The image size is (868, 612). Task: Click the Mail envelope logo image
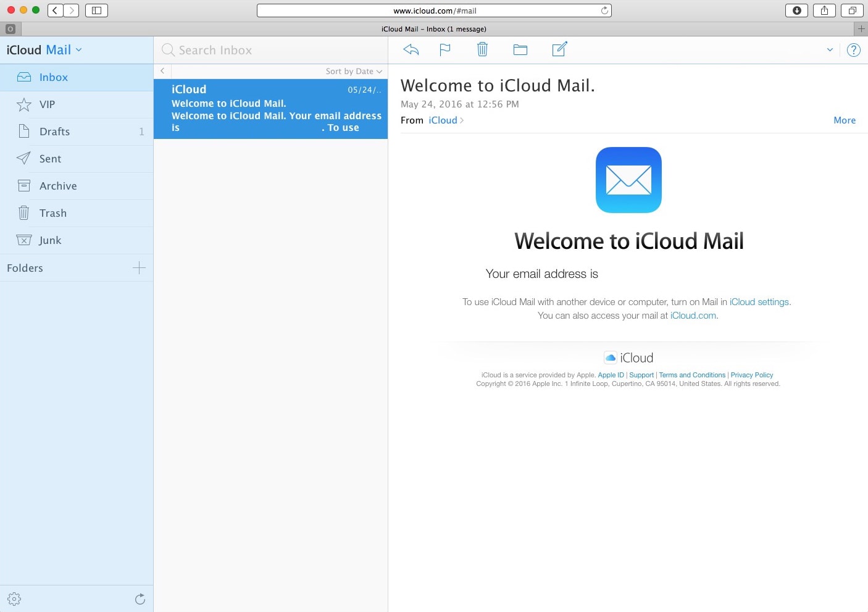[628, 180]
